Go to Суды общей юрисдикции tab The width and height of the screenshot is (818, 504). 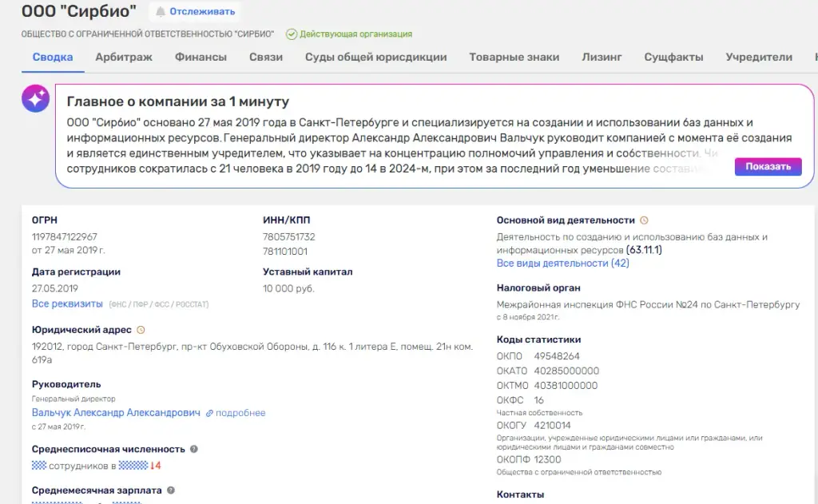coord(376,58)
